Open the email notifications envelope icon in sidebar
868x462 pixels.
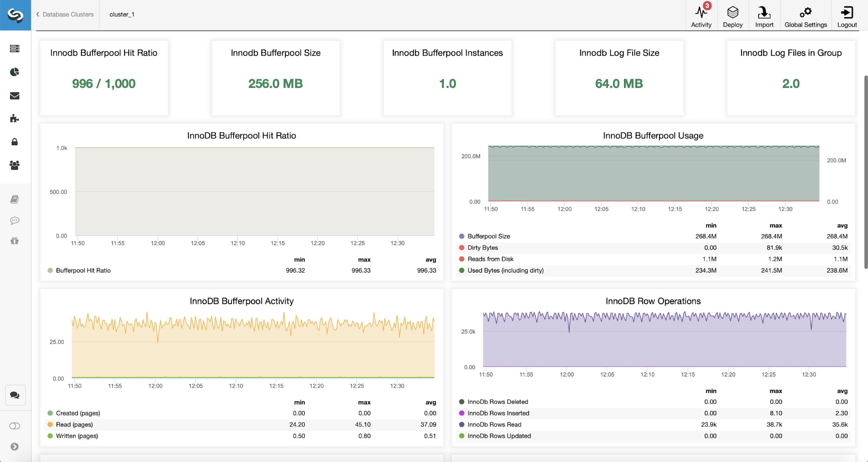pos(15,96)
